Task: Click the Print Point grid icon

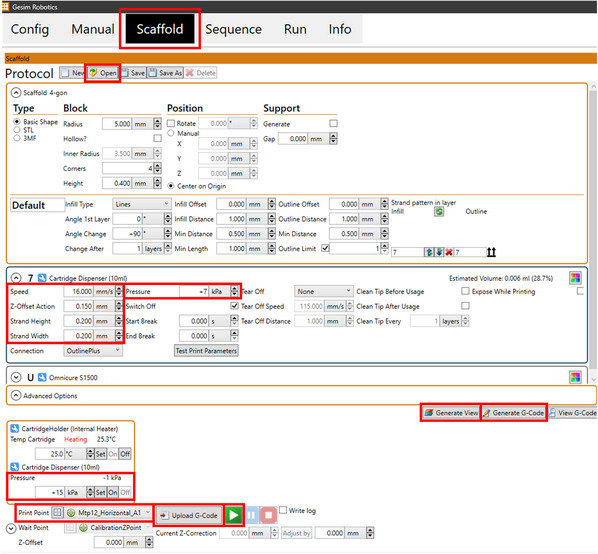Action: point(57,513)
